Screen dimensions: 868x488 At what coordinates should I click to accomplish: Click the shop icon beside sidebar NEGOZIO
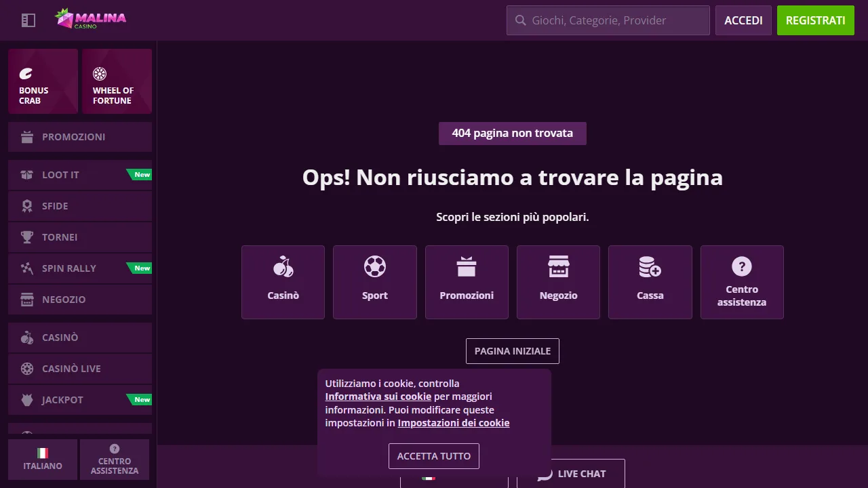tap(27, 300)
